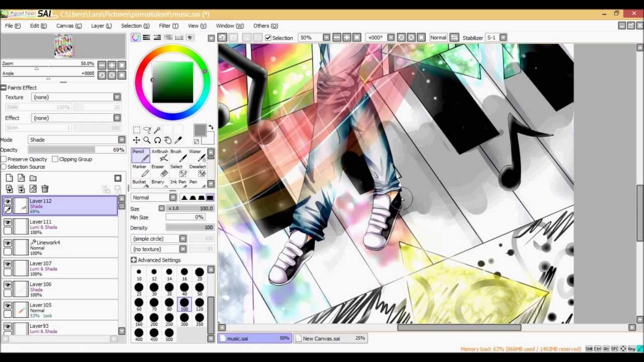The image size is (644, 362).
Task: Click the zoom in plus button in toolbar
Action: point(347,38)
